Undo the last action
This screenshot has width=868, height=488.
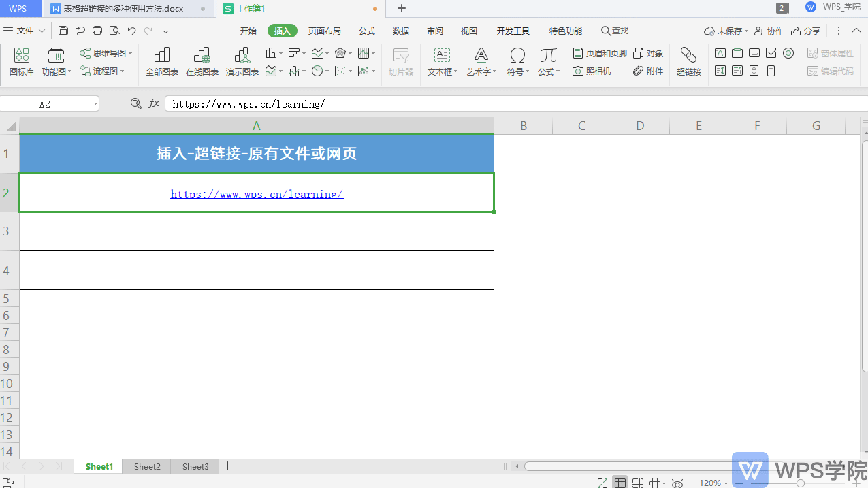[x=131, y=31]
